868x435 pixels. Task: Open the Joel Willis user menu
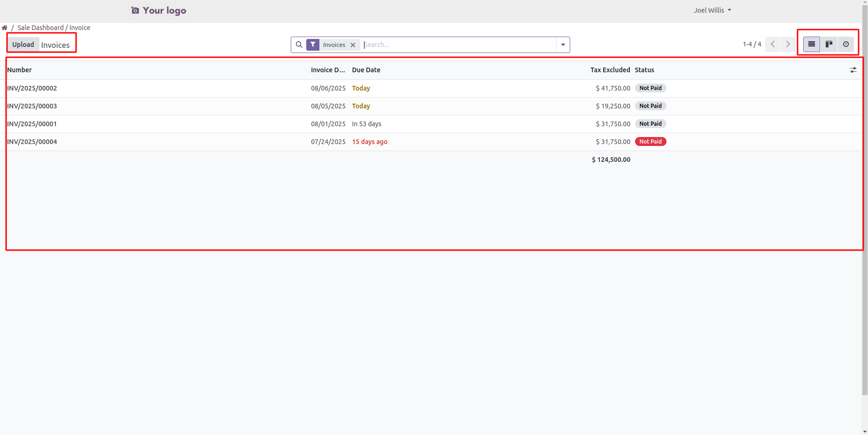tap(712, 10)
